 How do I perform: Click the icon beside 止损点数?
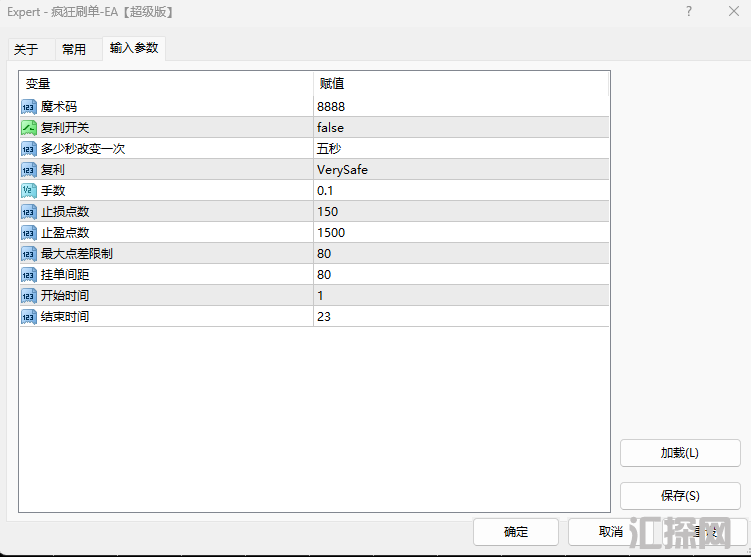pos(28,212)
